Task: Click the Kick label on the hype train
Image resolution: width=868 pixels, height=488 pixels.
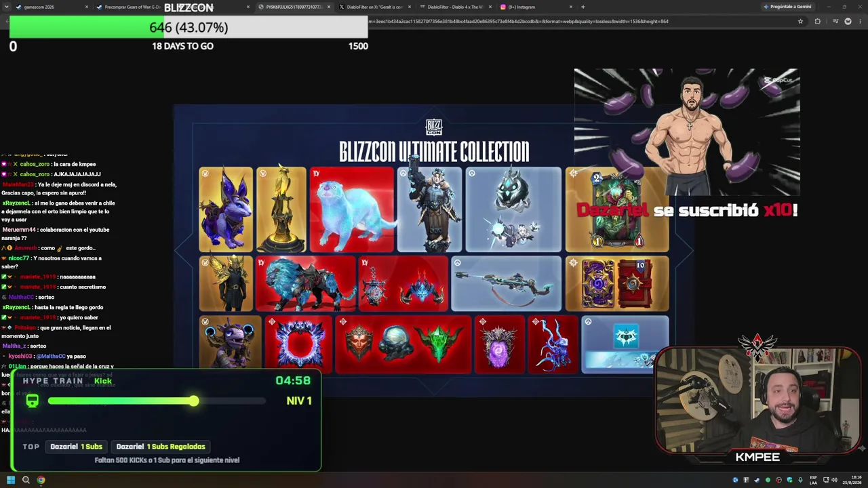Action: [103, 381]
